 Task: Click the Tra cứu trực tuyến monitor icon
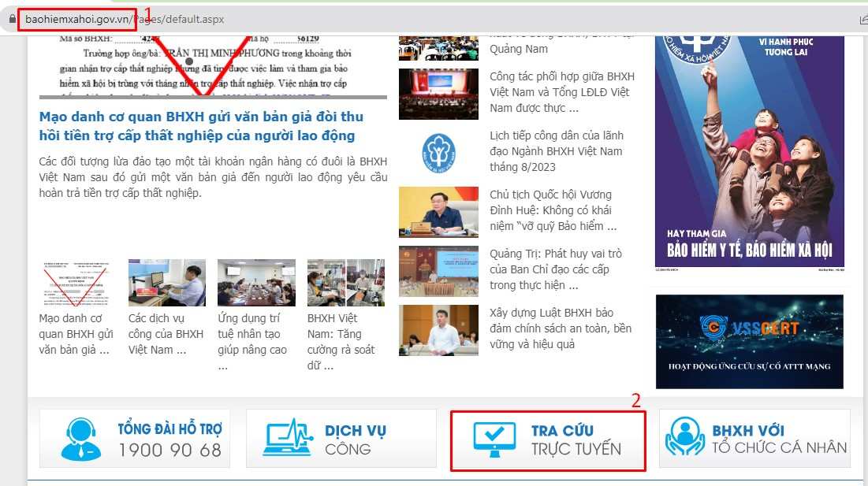pos(494,440)
